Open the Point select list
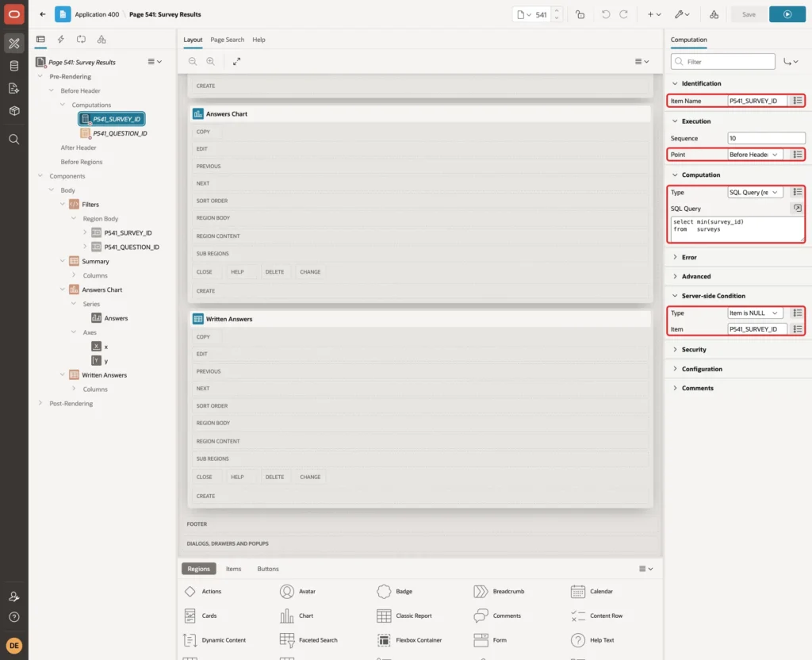Screen dimensions: 812x660 (x=755, y=155)
